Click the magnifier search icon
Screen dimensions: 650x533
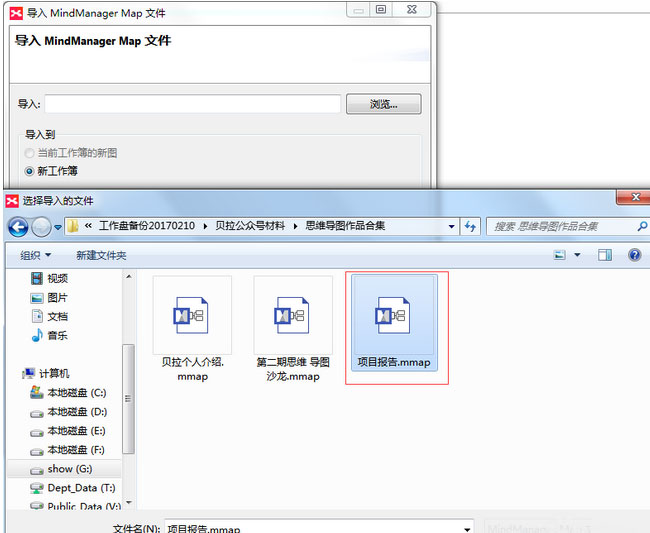[x=642, y=226]
